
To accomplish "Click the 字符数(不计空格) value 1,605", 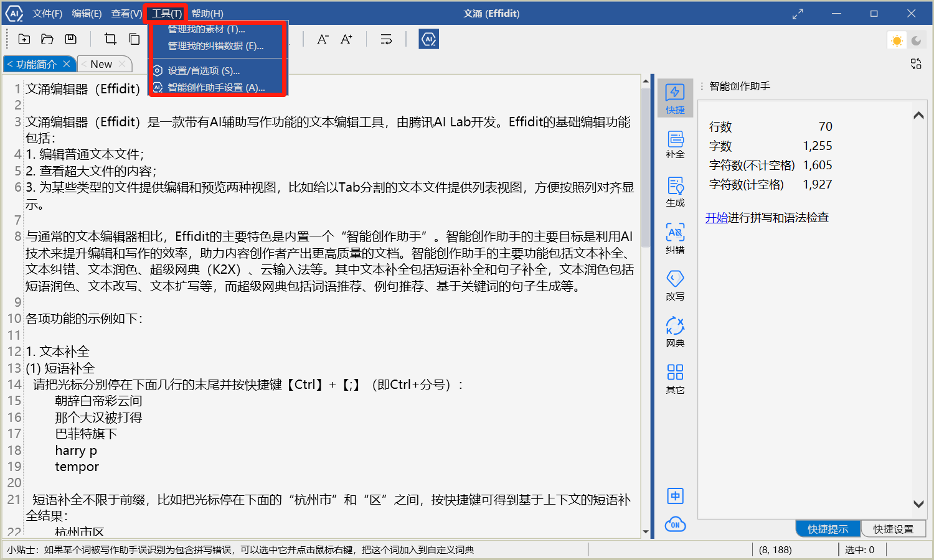I will (x=818, y=166).
